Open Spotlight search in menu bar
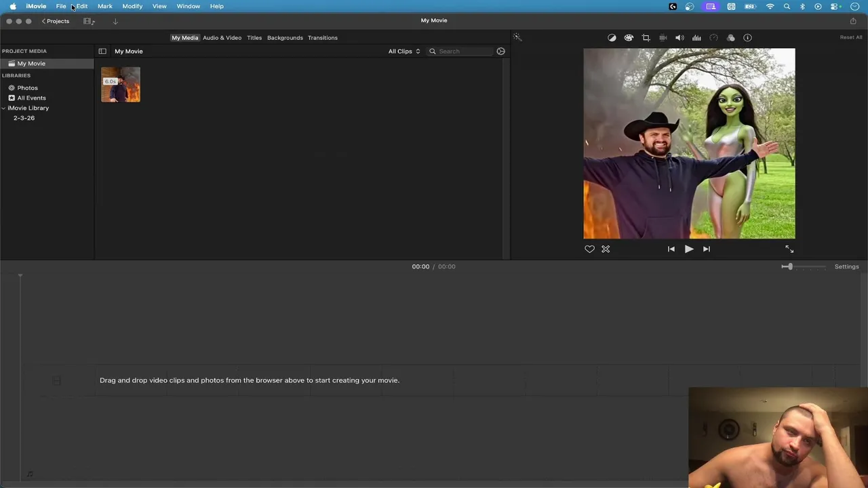Viewport: 868px width, 488px height. (787, 6)
